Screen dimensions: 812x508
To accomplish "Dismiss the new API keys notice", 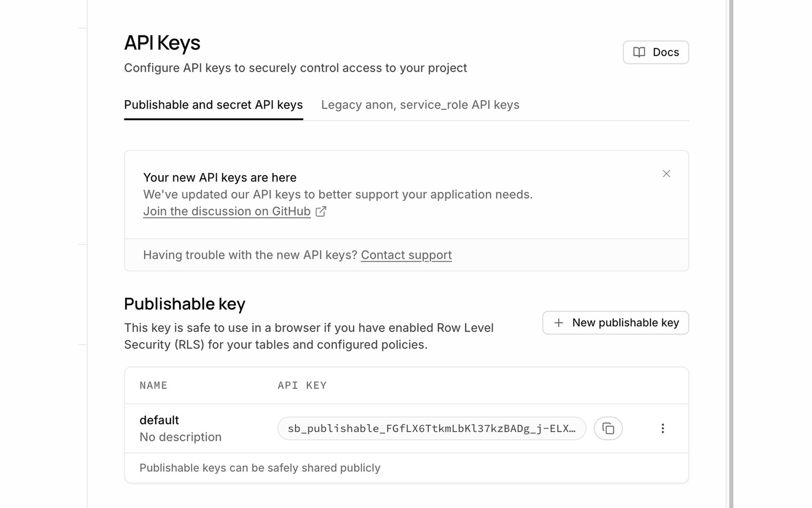I will [x=666, y=174].
